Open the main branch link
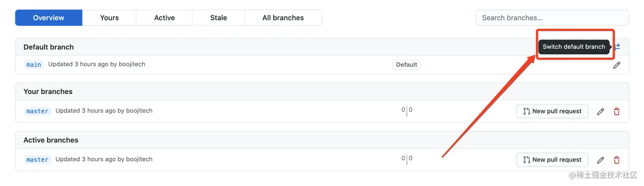 click(34, 65)
